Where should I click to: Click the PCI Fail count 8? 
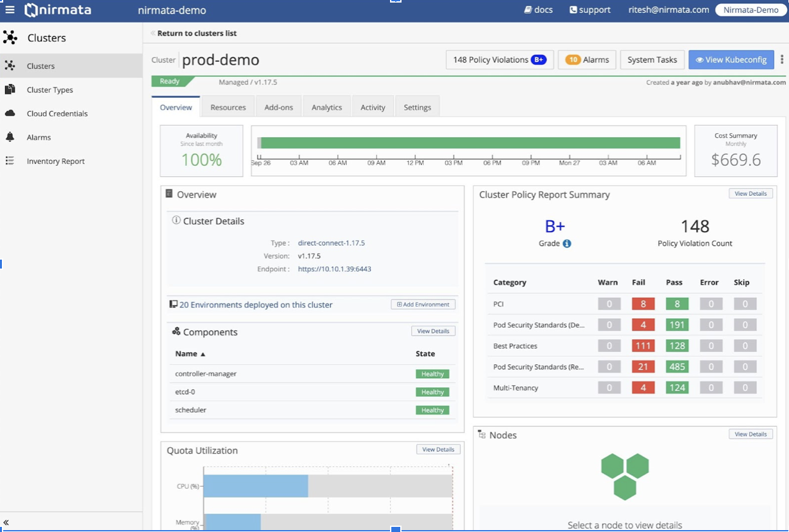coord(643,304)
